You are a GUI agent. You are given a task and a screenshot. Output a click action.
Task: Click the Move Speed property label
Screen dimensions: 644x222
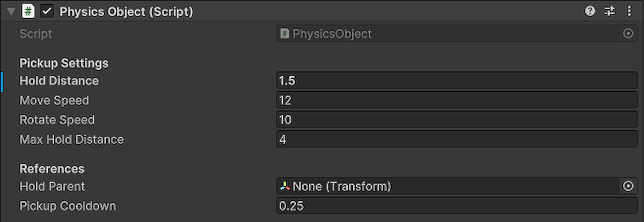click(x=54, y=100)
